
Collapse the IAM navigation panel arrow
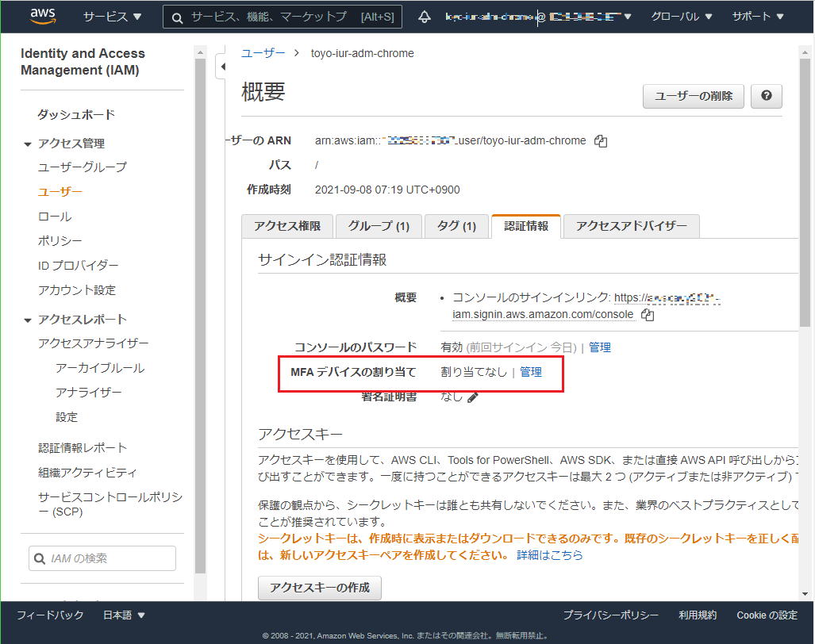point(225,67)
